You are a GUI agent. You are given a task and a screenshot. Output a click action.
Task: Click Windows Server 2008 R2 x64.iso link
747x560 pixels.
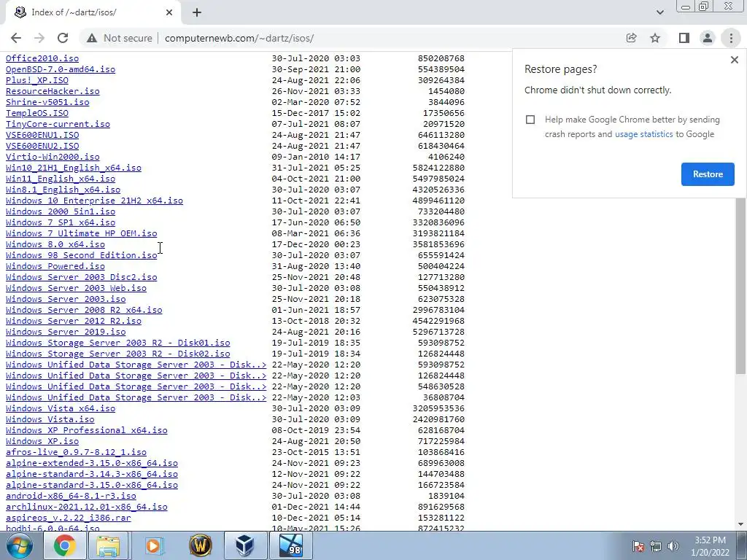coord(84,310)
